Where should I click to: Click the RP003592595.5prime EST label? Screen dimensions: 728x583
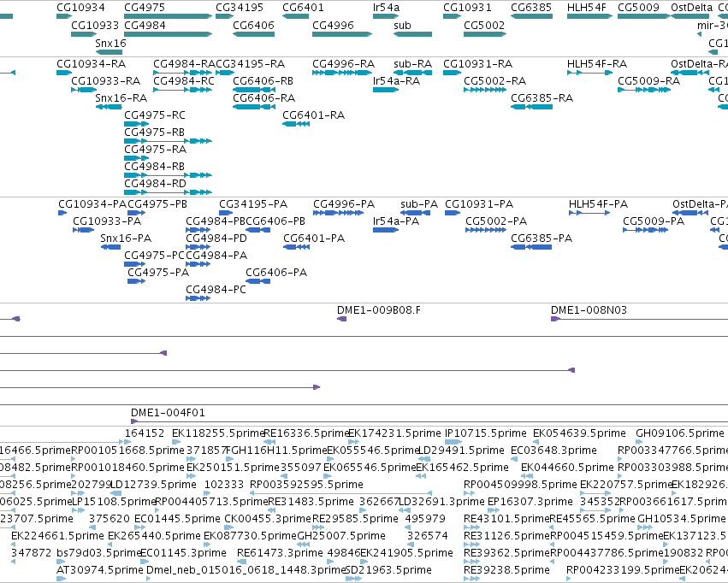tap(306, 485)
